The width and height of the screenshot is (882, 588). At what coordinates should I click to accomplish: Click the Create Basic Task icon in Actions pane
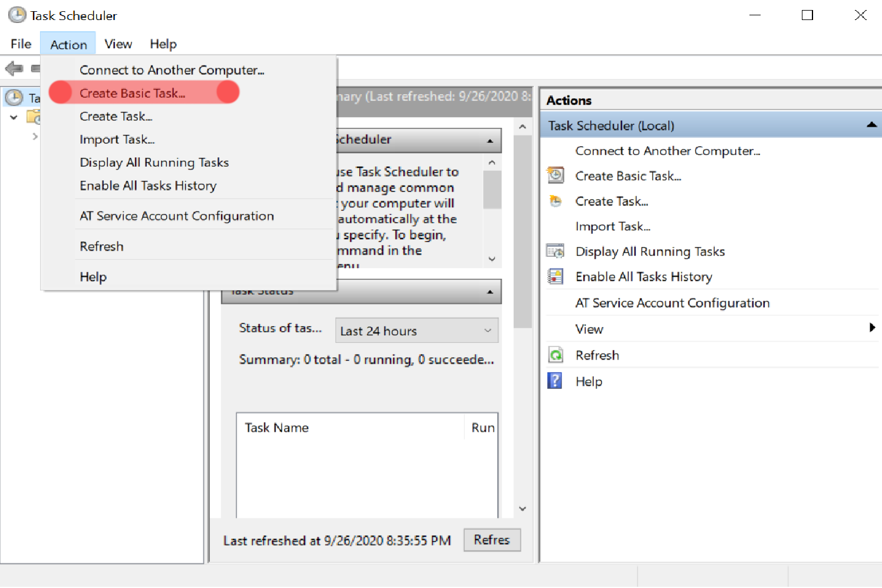click(x=555, y=176)
